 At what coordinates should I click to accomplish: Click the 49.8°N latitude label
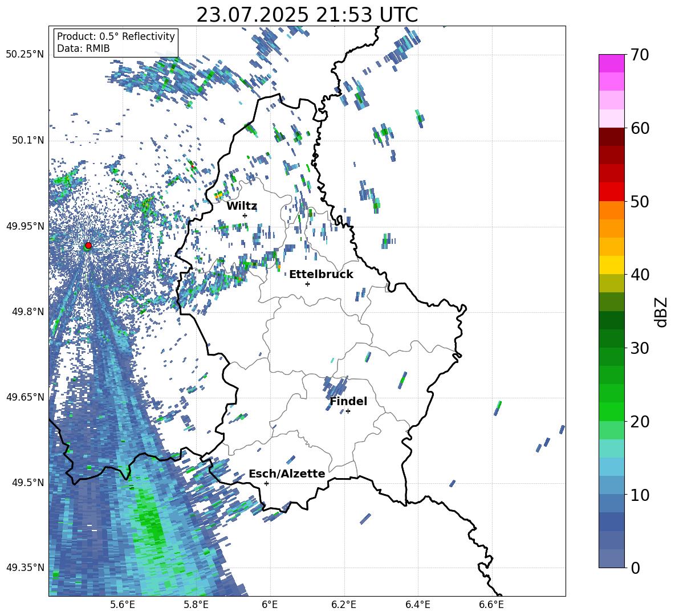tap(27, 312)
